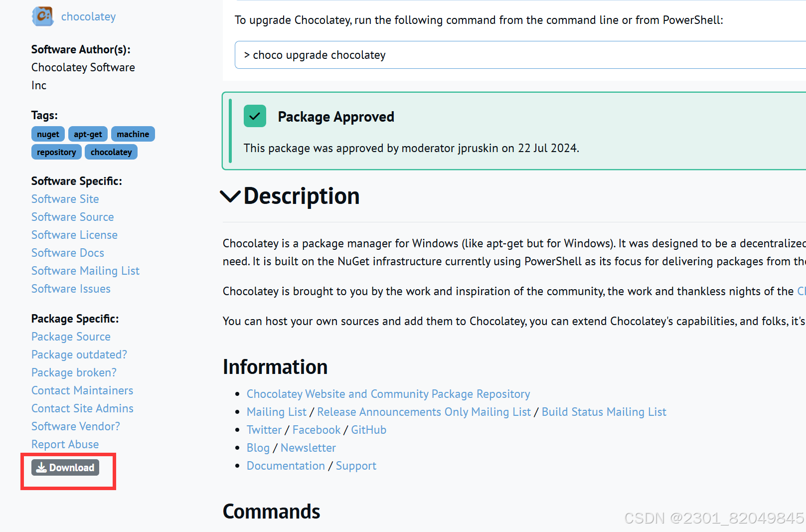Viewport: 806px width, 532px height.
Task: Click the approved by moderator jpruskin text
Action: point(411,148)
